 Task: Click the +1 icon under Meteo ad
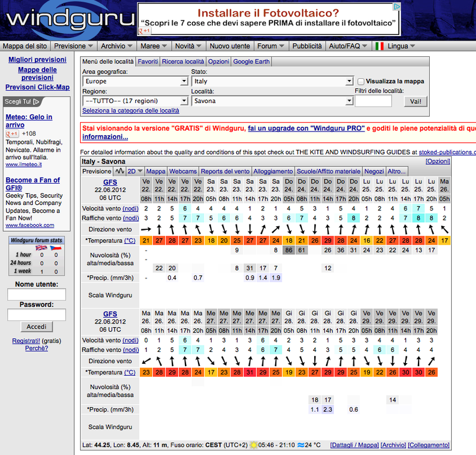(13, 134)
